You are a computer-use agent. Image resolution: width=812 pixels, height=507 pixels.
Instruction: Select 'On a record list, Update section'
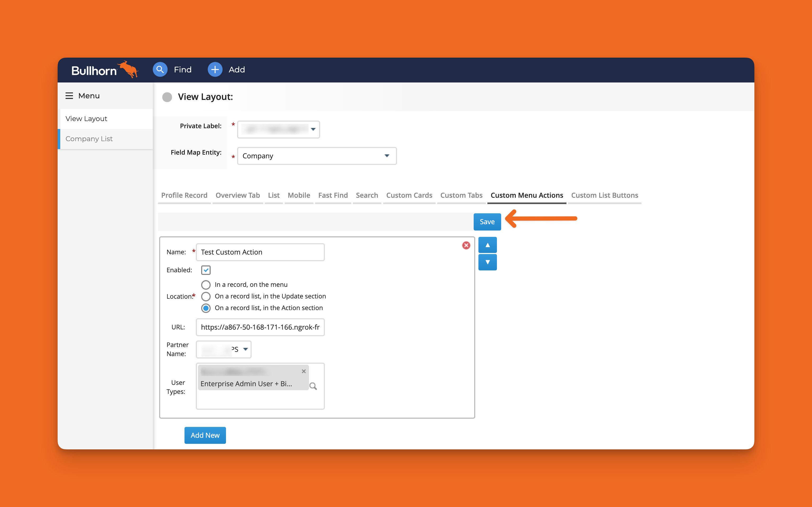[x=206, y=296]
